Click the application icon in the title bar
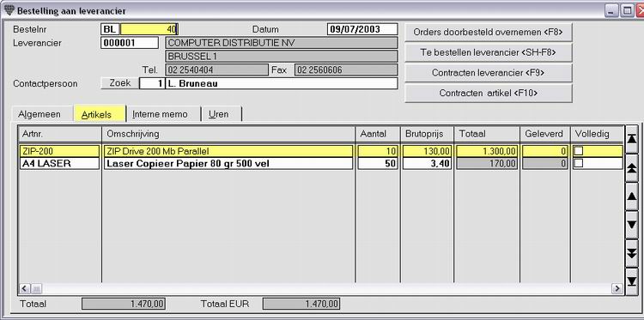This screenshot has height=320, width=644. 9,10
